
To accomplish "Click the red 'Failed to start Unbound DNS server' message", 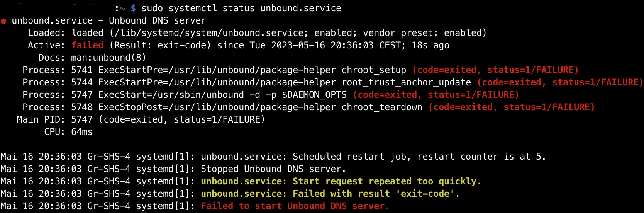I will point(295,206).
